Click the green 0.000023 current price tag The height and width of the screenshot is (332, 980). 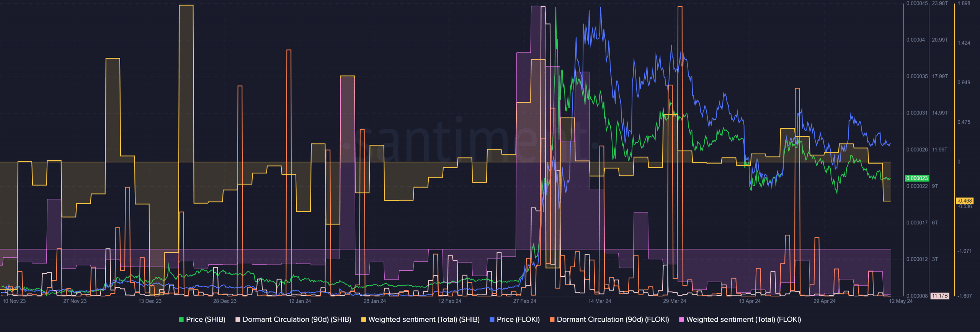pos(917,178)
